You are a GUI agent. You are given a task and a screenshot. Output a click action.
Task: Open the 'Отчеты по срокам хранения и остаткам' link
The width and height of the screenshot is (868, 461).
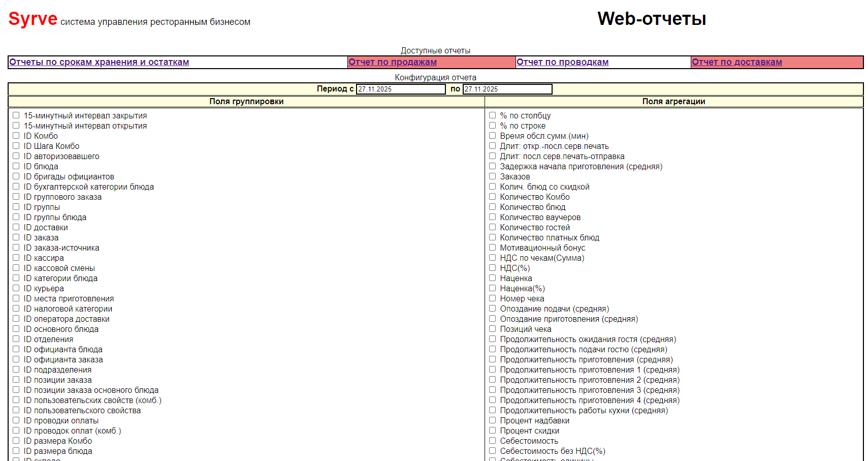tap(99, 62)
